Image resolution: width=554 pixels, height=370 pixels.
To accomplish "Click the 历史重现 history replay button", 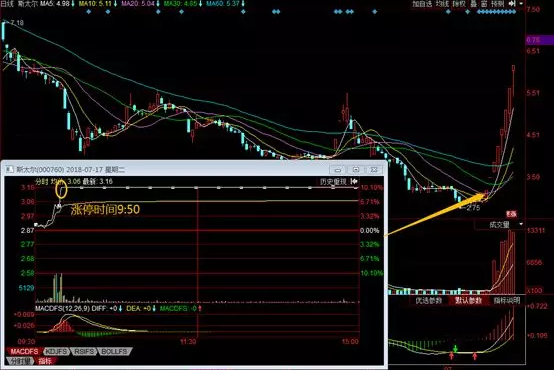I will click(333, 182).
